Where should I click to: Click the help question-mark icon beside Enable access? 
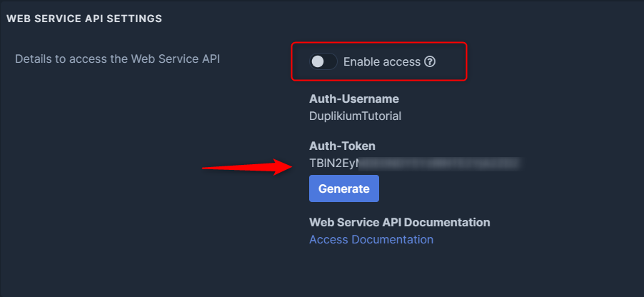(x=430, y=62)
